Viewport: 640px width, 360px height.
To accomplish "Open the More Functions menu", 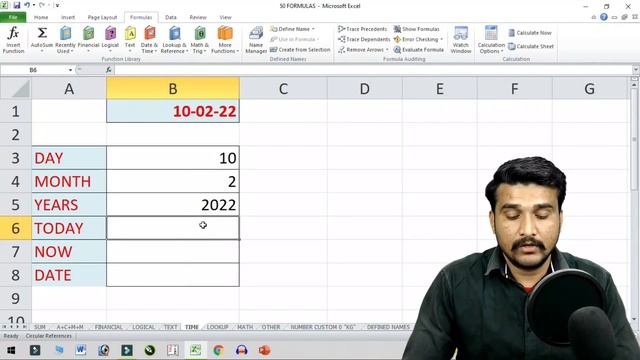I will click(x=224, y=40).
